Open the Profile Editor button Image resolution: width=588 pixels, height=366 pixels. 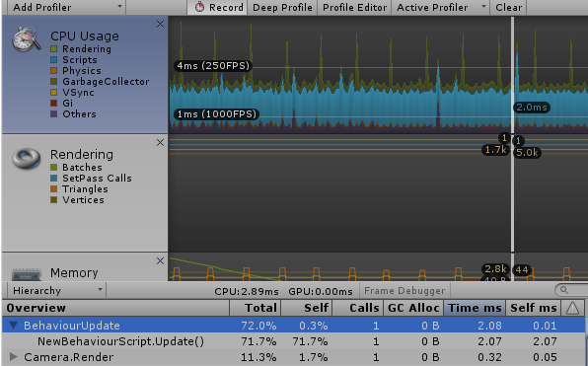point(354,8)
